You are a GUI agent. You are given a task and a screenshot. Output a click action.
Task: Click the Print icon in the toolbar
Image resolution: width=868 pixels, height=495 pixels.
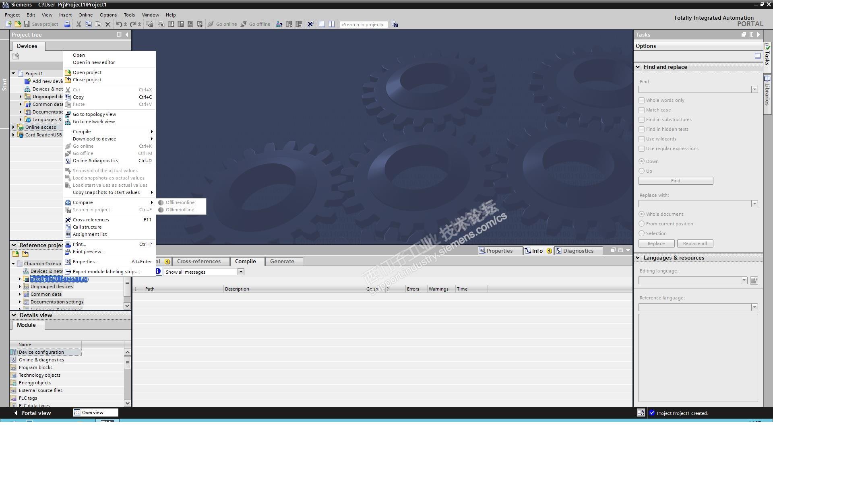[67, 24]
